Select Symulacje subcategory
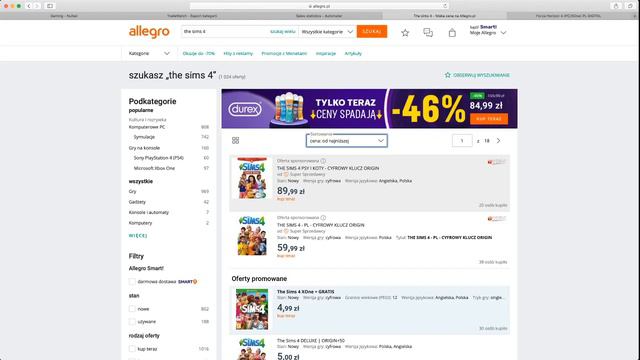This screenshot has width=640, height=360. point(144,137)
